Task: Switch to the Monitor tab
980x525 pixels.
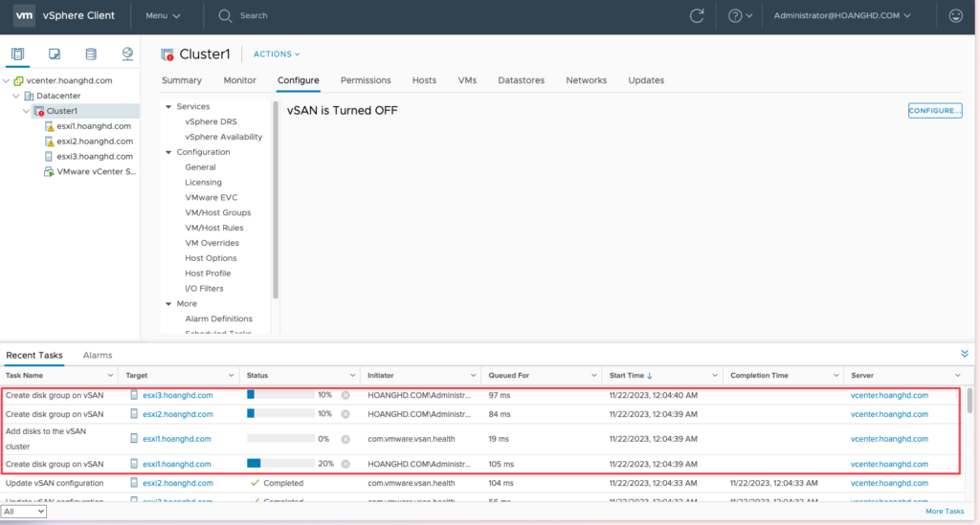Action: tap(239, 80)
